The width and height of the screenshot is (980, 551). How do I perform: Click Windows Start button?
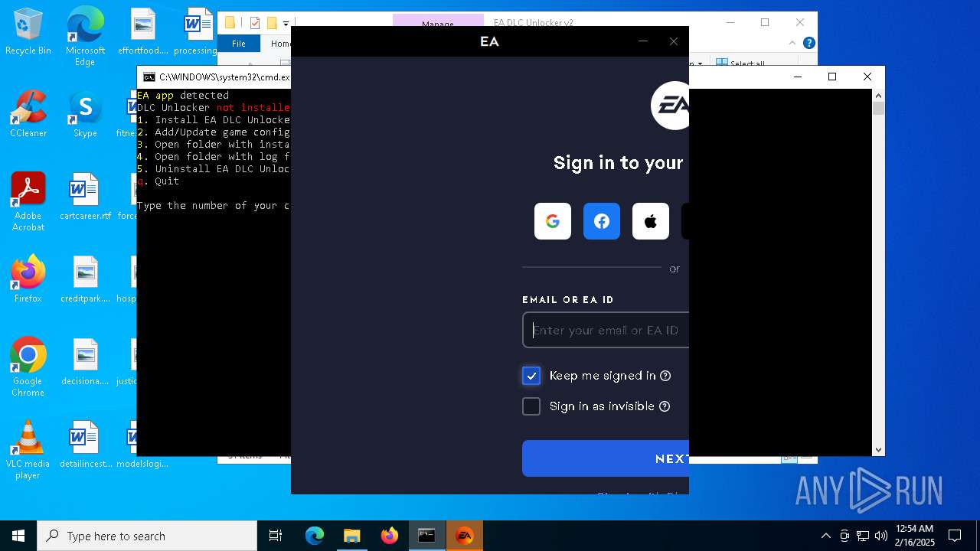[18, 536]
